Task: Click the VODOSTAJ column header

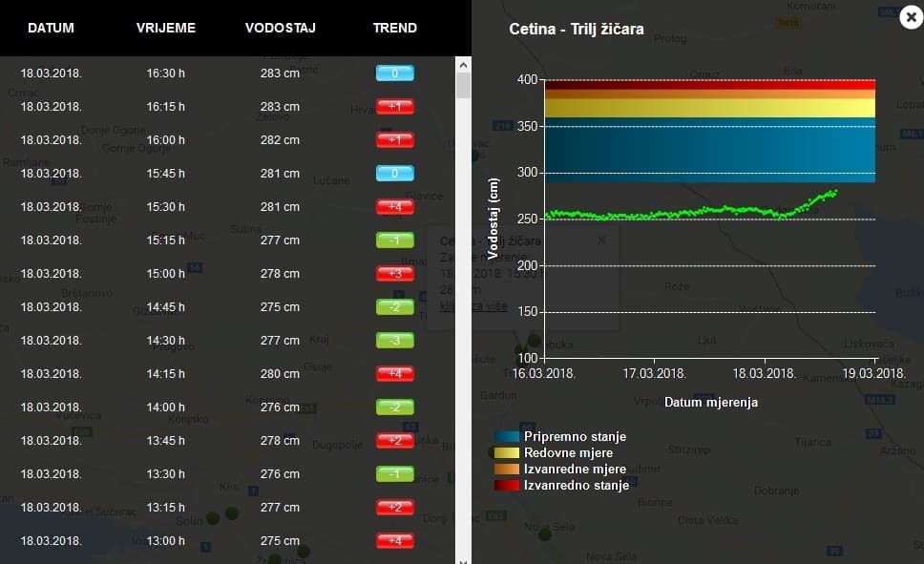Action: click(280, 28)
